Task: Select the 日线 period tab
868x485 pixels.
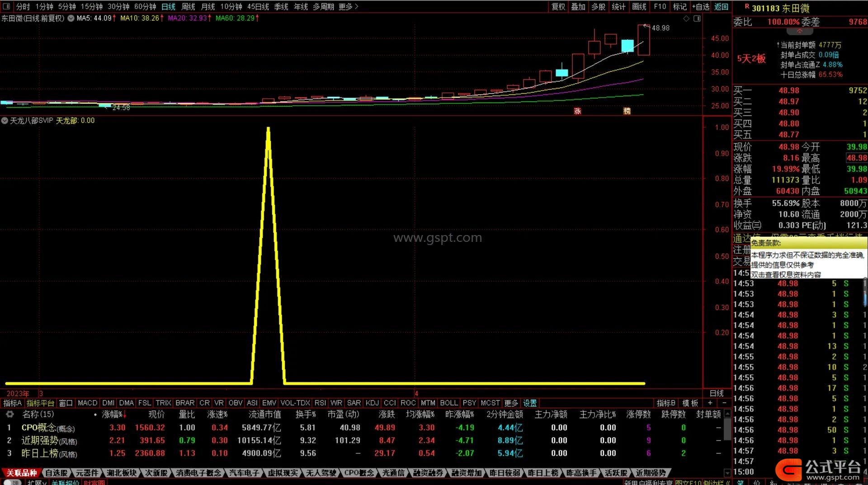Action: 169,7
